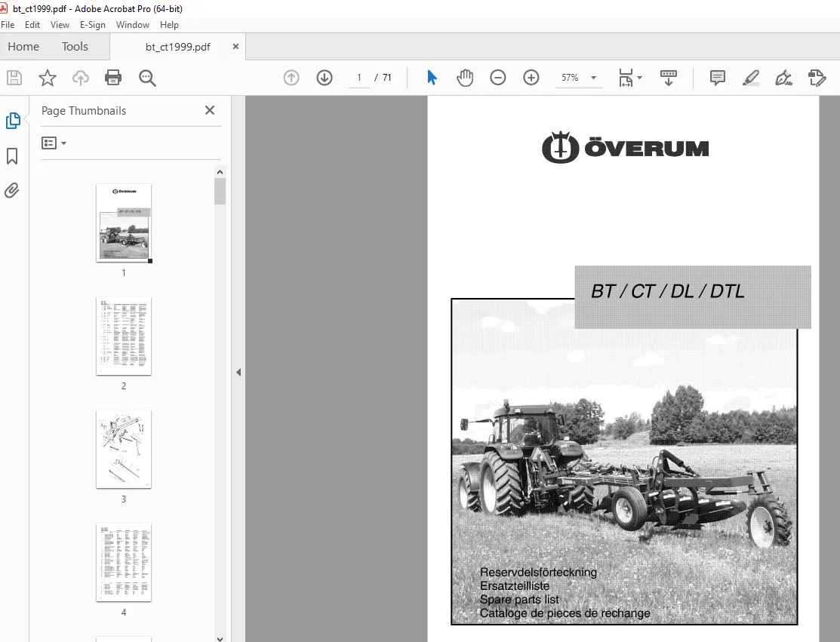Go to next page arrow
Image resolution: width=840 pixels, height=642 pixels.
pos(324,78)
